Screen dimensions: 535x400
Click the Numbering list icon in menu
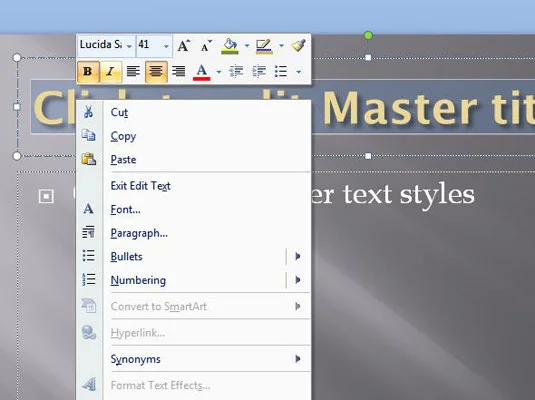click(x=88, y=280)
